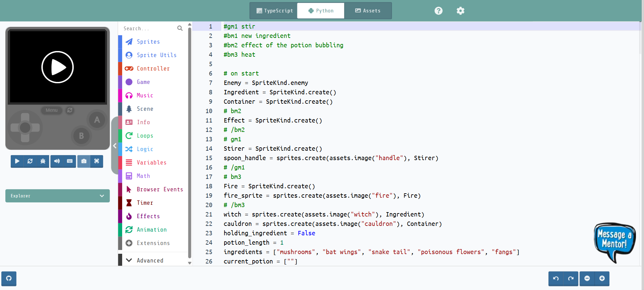This screenshot has width=644, height=290.
Task: Mute the simulator audio
Action: (57, 161)
